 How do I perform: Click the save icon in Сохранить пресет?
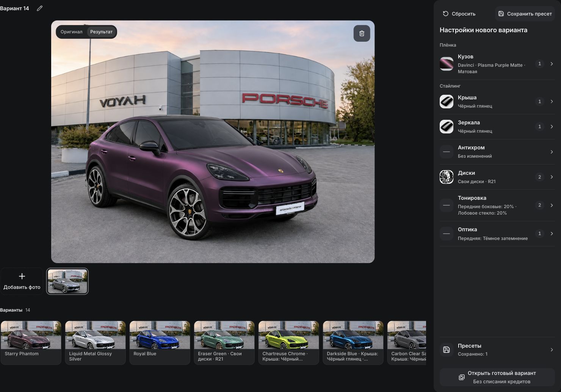click(501, 14)
